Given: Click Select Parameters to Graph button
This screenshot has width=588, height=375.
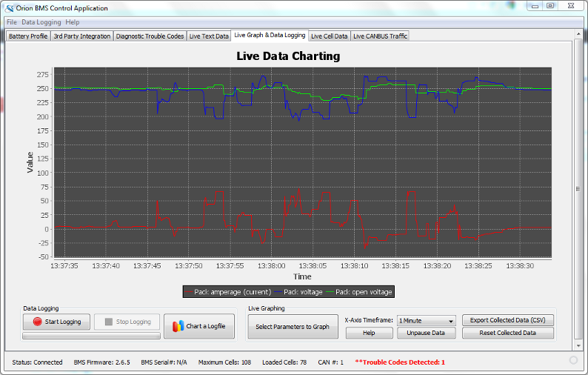Looking at the screenshot, I should click(x=293, y=327).
